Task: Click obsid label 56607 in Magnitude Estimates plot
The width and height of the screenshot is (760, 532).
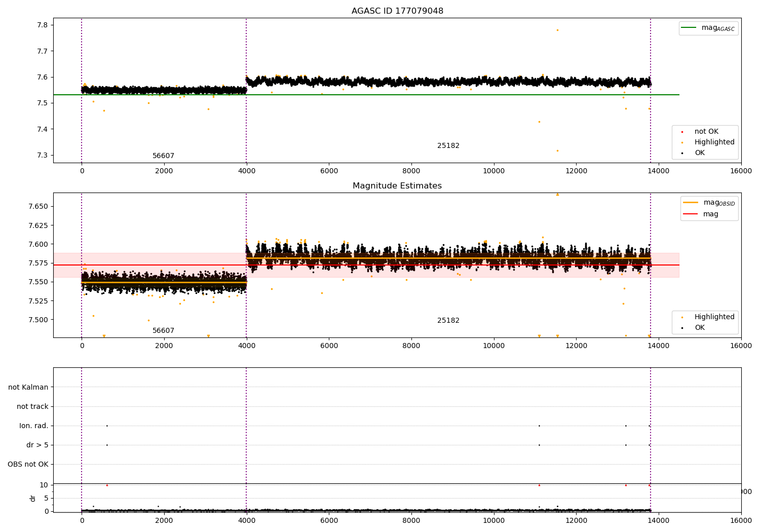Action: 163,331
